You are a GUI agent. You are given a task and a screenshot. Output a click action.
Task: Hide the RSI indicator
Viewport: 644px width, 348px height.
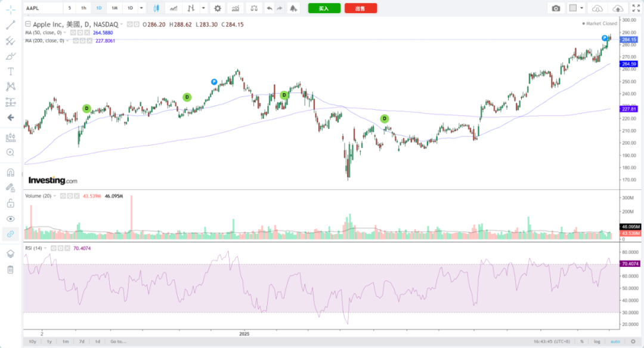pyautogui.click(x=54, y=248)
